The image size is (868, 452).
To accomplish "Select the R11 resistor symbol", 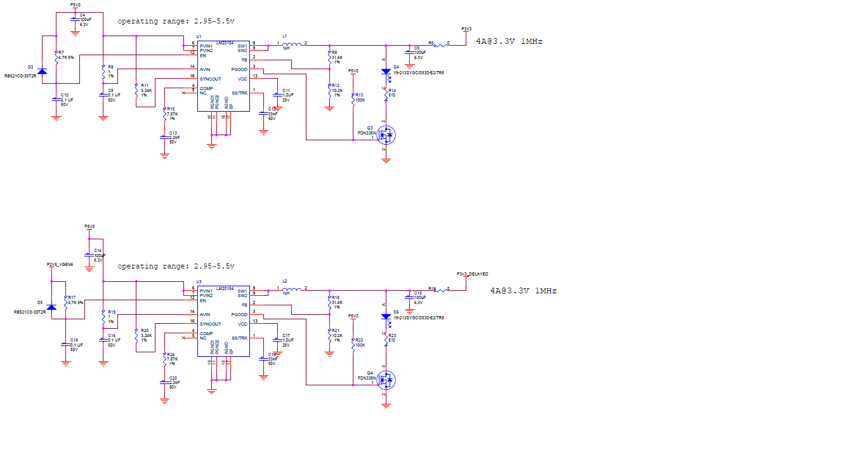I will [x=136, y=91].
